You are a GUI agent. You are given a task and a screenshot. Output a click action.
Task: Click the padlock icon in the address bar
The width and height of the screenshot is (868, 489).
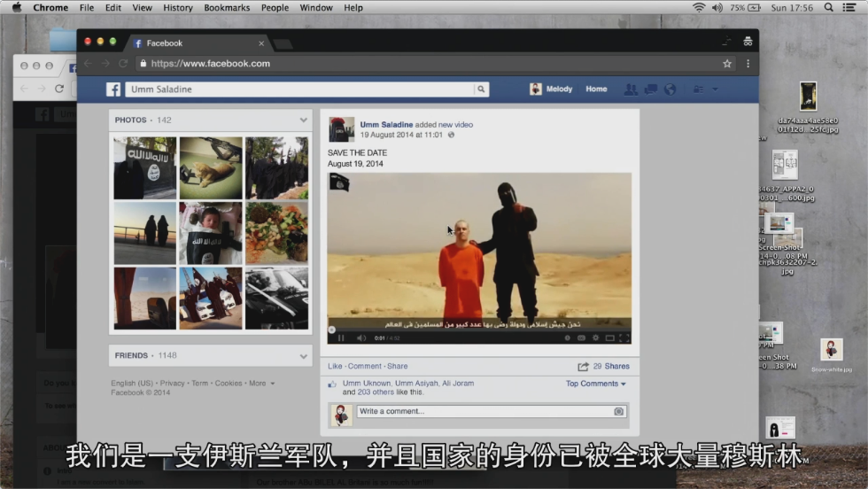[143, 64]
